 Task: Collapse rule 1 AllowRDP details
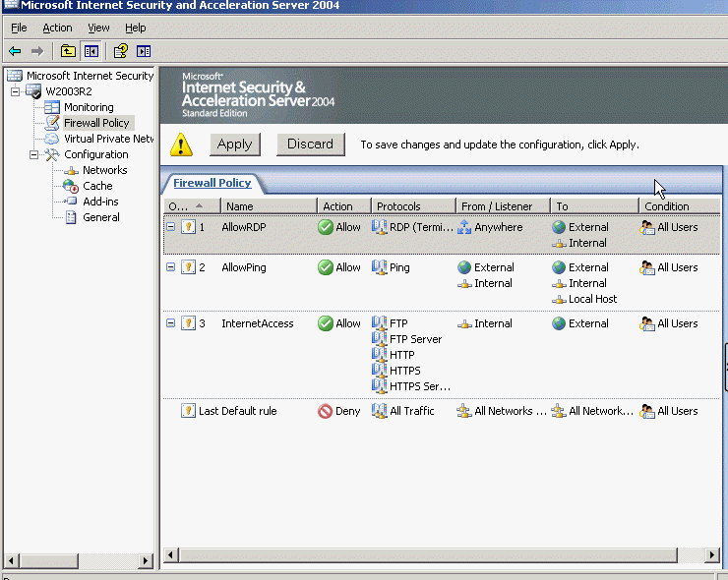[171, 227]
